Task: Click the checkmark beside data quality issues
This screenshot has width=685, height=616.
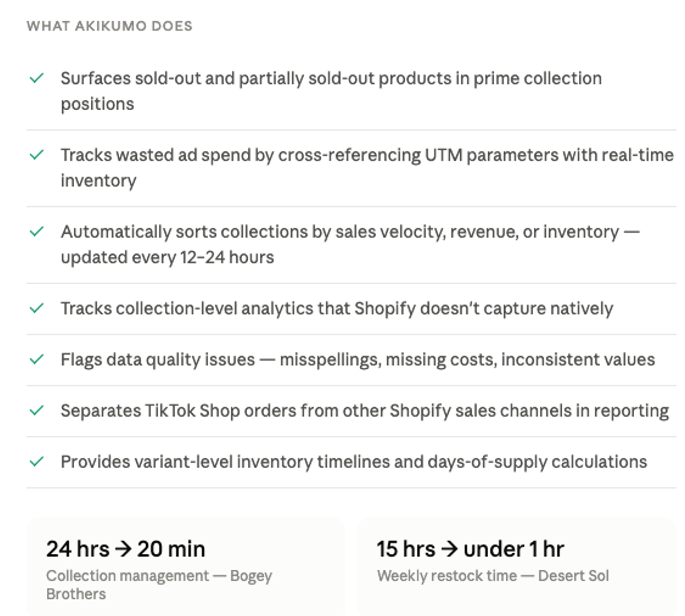Action: pyautogui.click(x=37, y=359)
